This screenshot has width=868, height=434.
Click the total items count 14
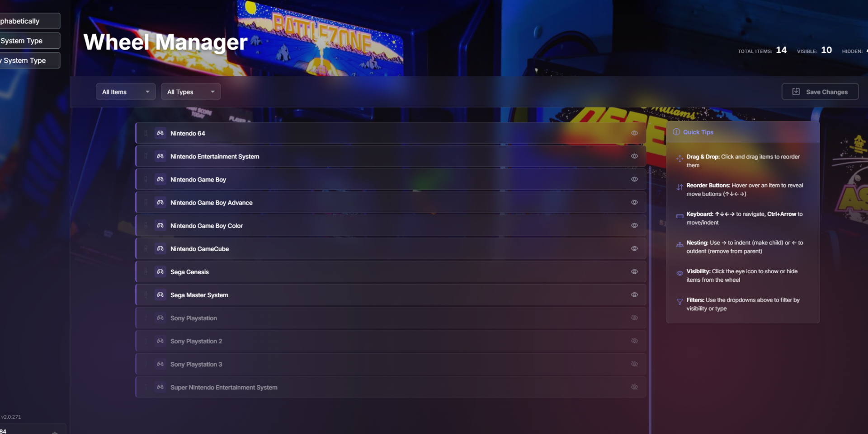[x=781, y=50]
